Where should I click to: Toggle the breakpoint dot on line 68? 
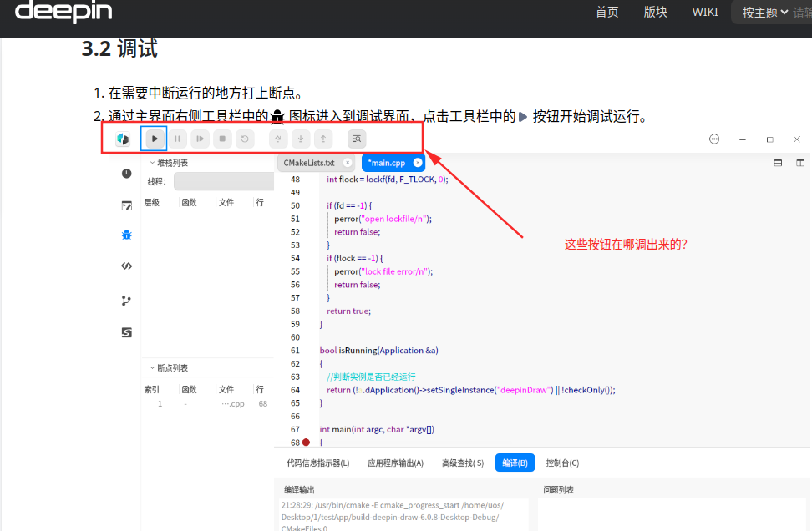click(306, 442)
